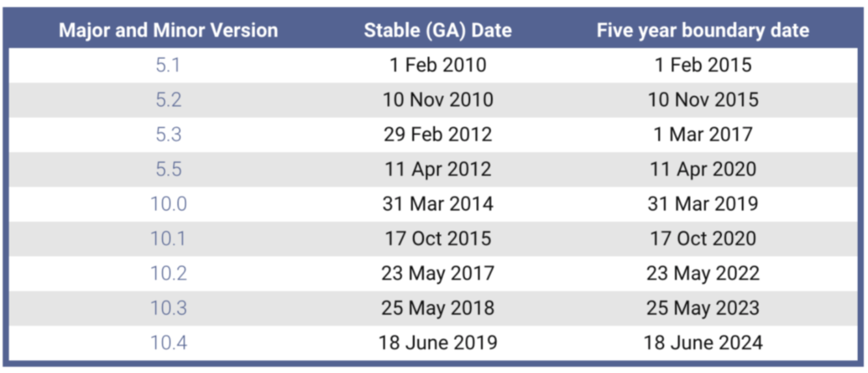Select the 17 Oct 2020 boundary cell
The width and height of the screenshot is (868, 373).
703,239
